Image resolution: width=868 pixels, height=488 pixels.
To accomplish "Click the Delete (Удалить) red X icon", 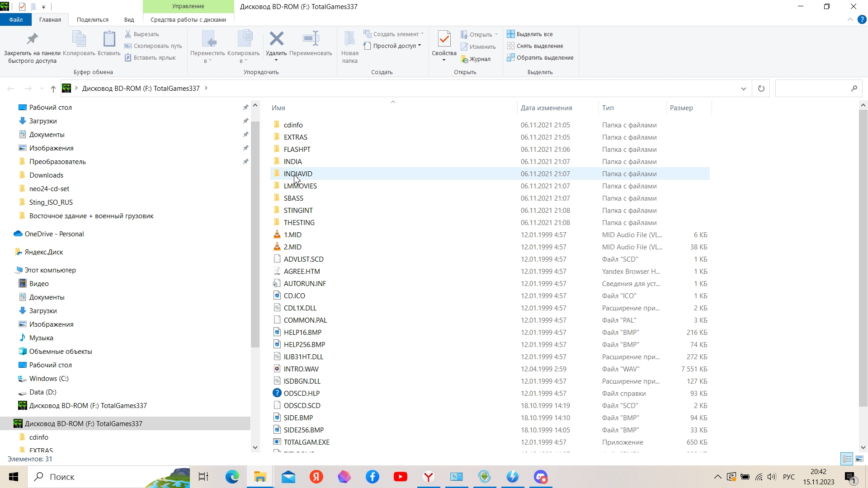I will pyautogui.click(x=276, y=39).
